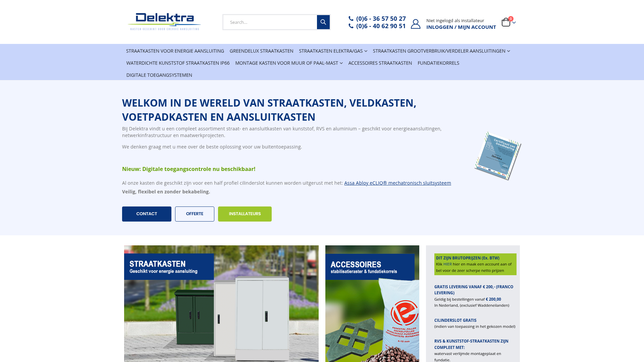Open the Straatkasten banner image

tap(221, 304)
